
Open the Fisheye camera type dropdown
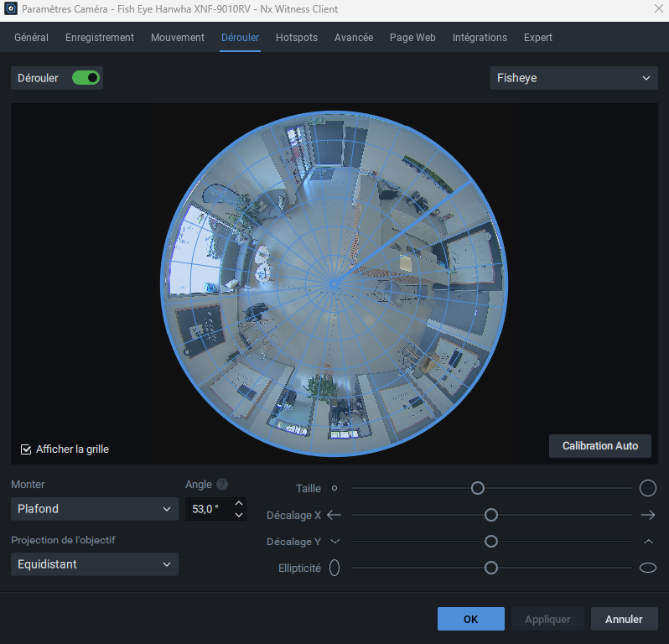(573, 78)
